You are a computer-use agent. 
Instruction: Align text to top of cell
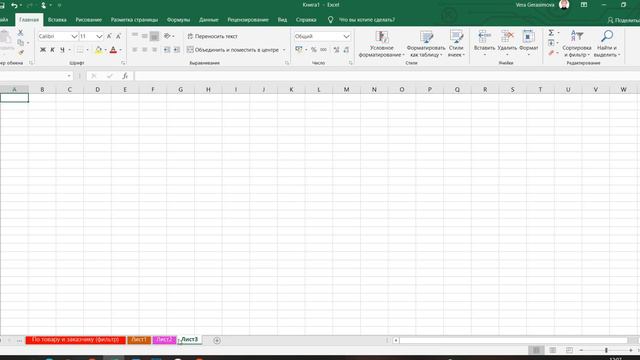[x=135, y=36]
